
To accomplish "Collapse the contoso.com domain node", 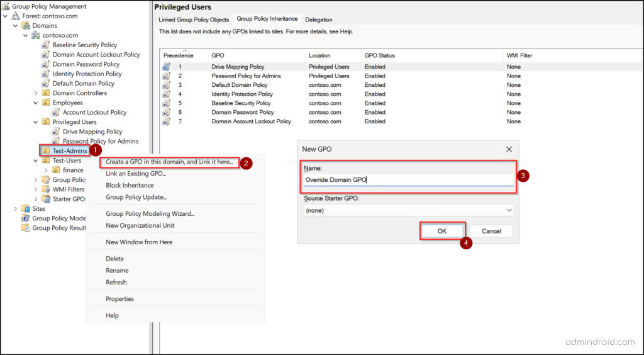I will pos(25,35).
